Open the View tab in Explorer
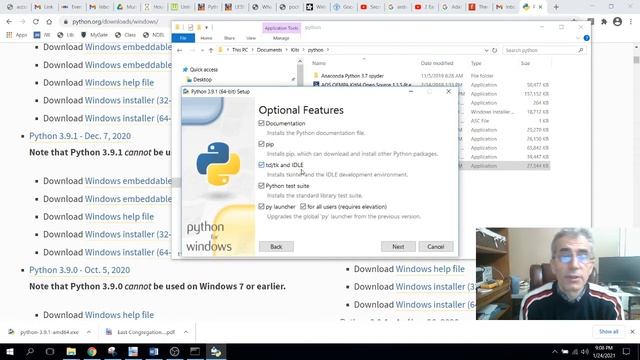640x360 pixels. click(251, 38)
